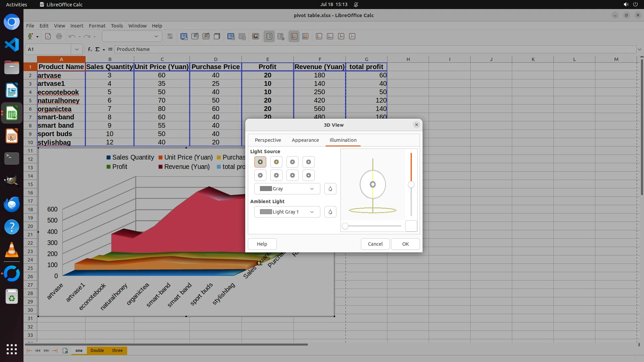Launch Thunderbird Mail from the dock
Viewport: 644px width, 362px height.
[12, 204]
